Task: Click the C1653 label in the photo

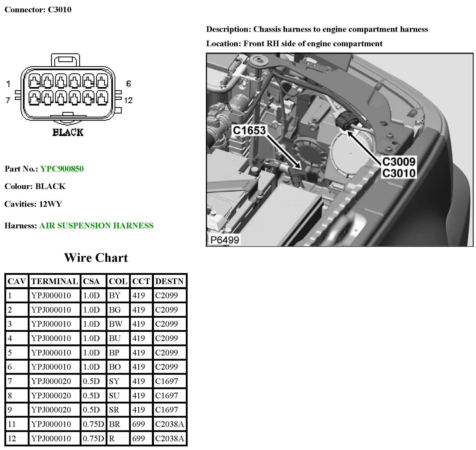Action: coord(249,130)
